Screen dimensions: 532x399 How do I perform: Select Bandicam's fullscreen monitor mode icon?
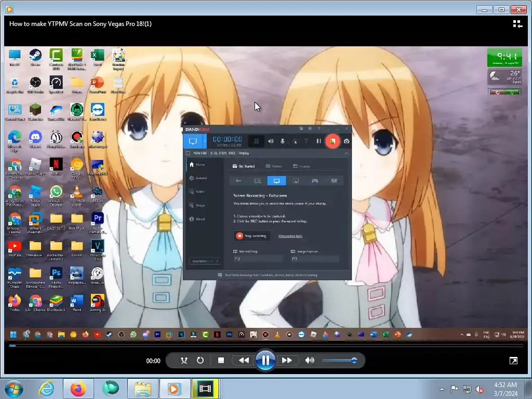(x=276, y=181)
